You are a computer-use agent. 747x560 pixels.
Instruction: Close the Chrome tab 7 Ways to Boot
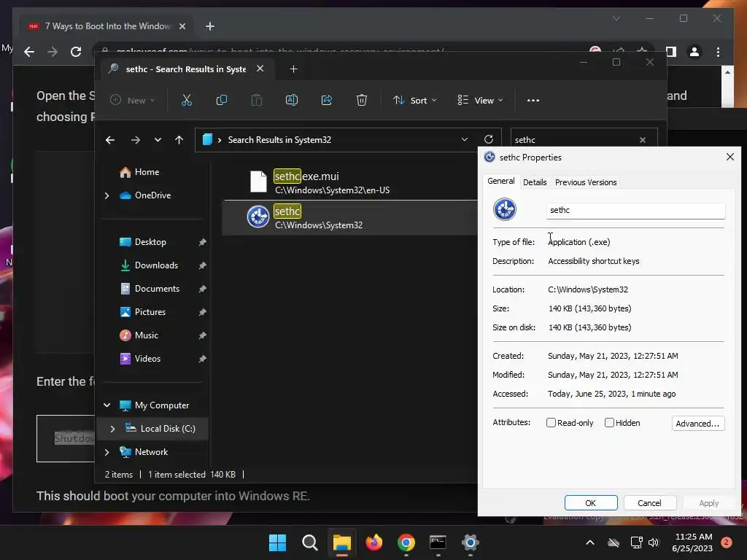(x=182, y=26)
